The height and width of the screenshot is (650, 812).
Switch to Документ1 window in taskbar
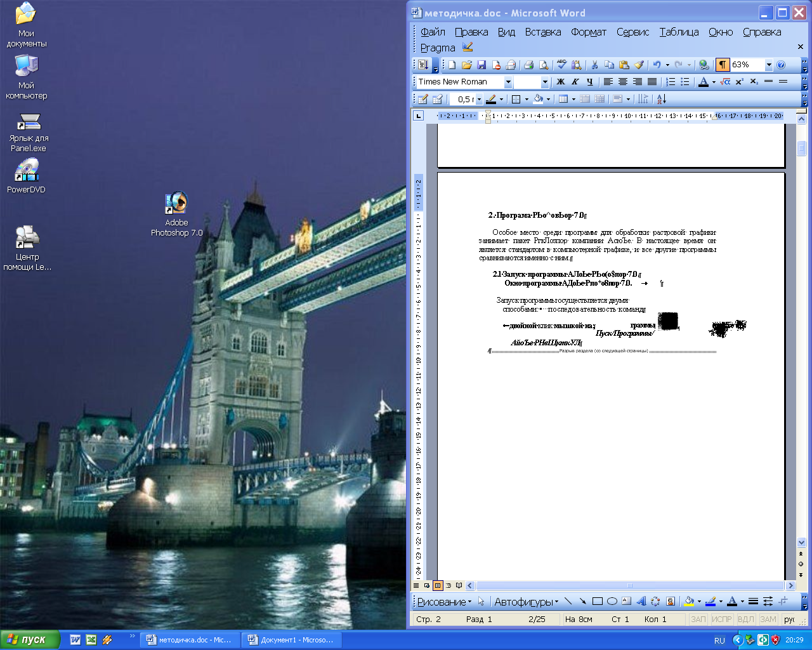pos(291,640)
